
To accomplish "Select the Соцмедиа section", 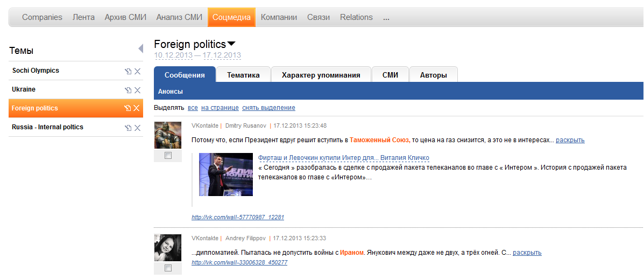I will click(232, 17).
